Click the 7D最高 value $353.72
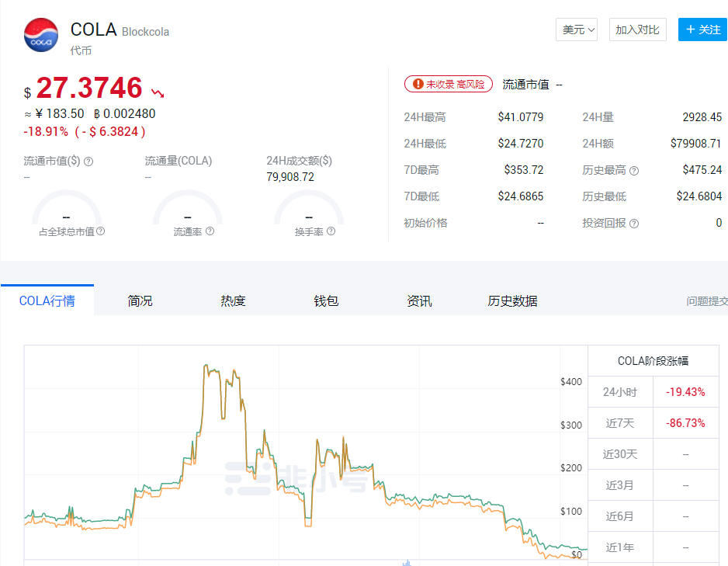This screenshot has height=566, width=728. point(524,170)
